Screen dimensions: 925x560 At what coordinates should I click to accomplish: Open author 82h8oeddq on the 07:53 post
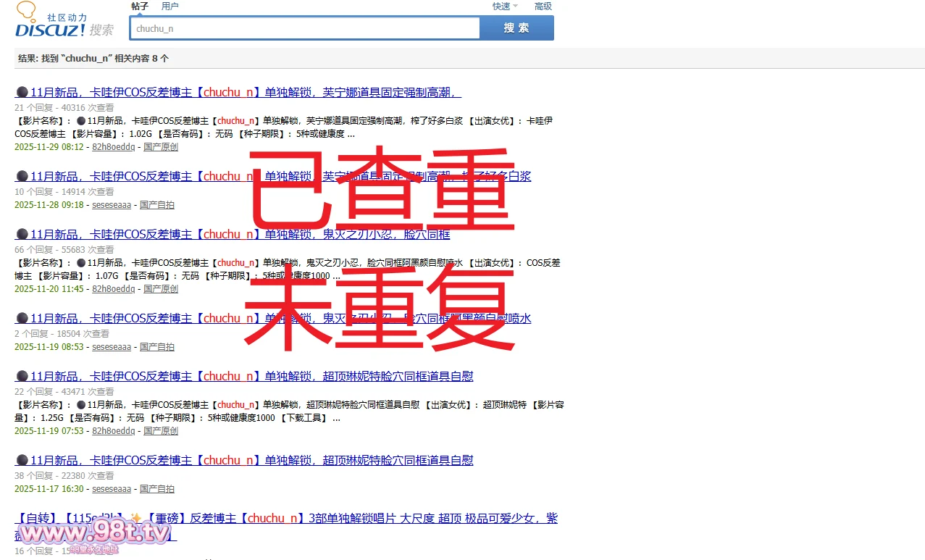(x=113, y=431)
